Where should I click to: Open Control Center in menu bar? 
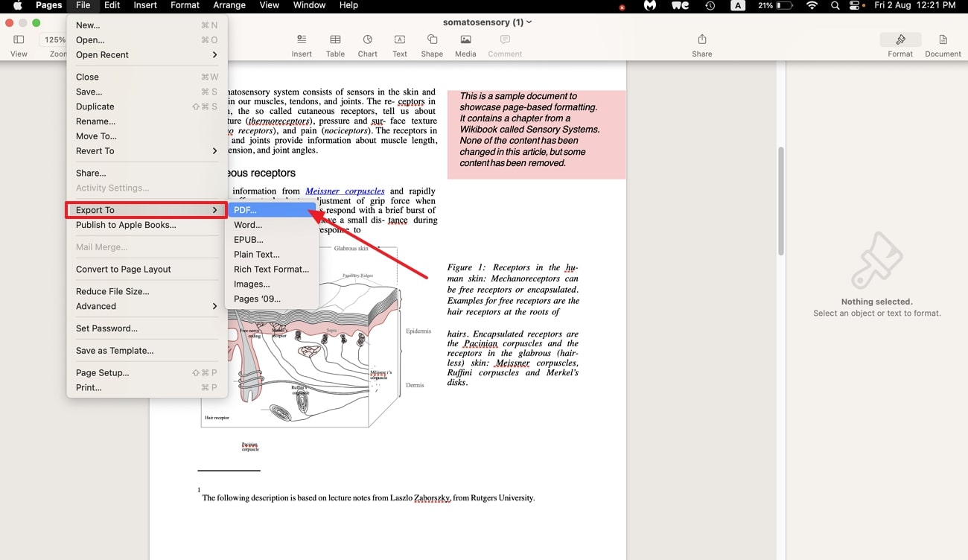coord(855,5)
